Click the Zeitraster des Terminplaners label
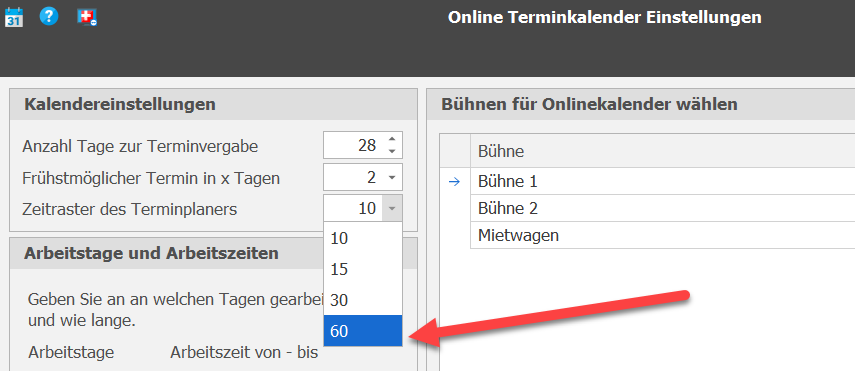This screenshot has height=371, width=855. coord(130,209)
